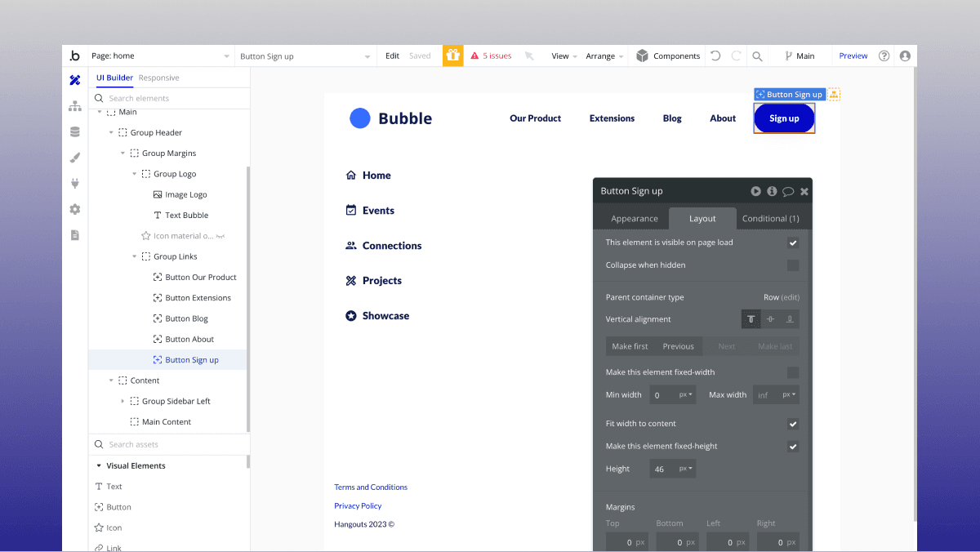Close the Button Sign up property panel
980x552 pixels.
coord(804,191)
